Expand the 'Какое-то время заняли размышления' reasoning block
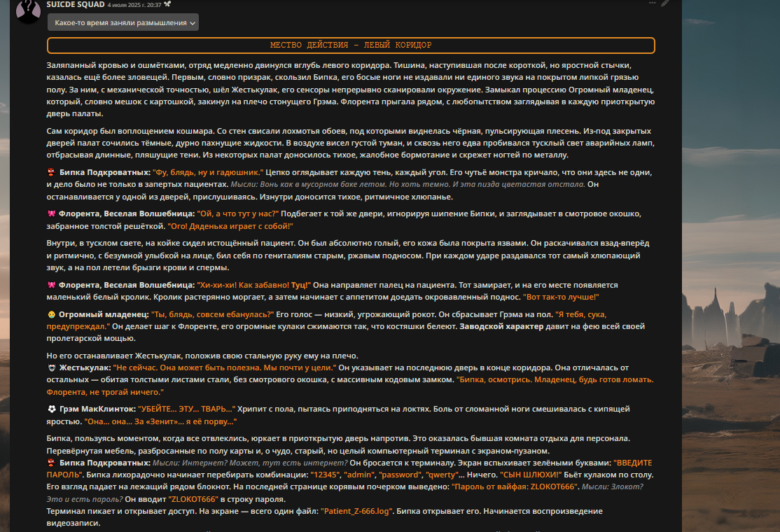This screenshot has width=780, height=532. pyautogui.click(x=123, y=22)
